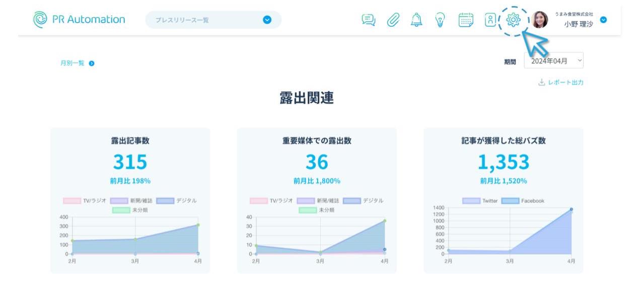Toggle 未分類 legend in 露出記事数 chart
The image size is (644, 288).
tap(130, 210)
